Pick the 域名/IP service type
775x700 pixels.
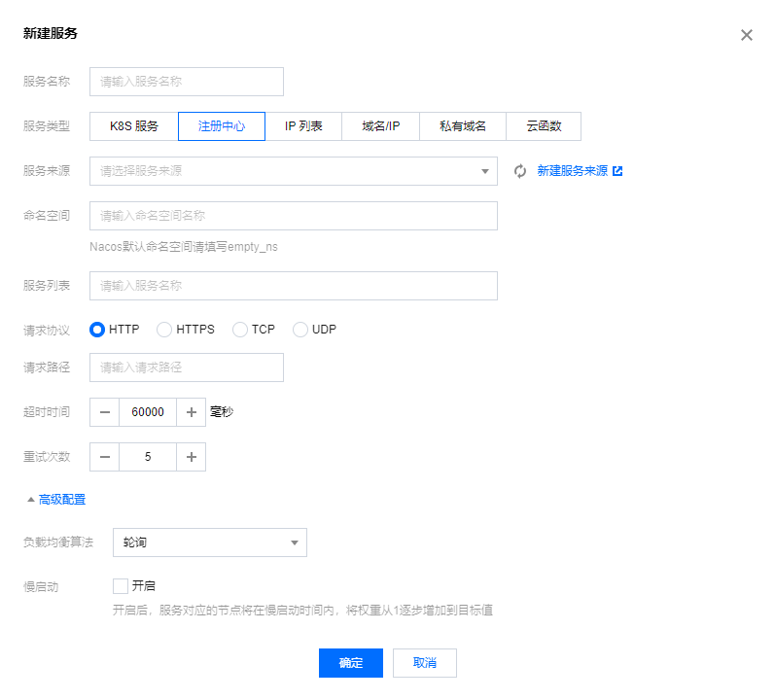pos(380,126)
